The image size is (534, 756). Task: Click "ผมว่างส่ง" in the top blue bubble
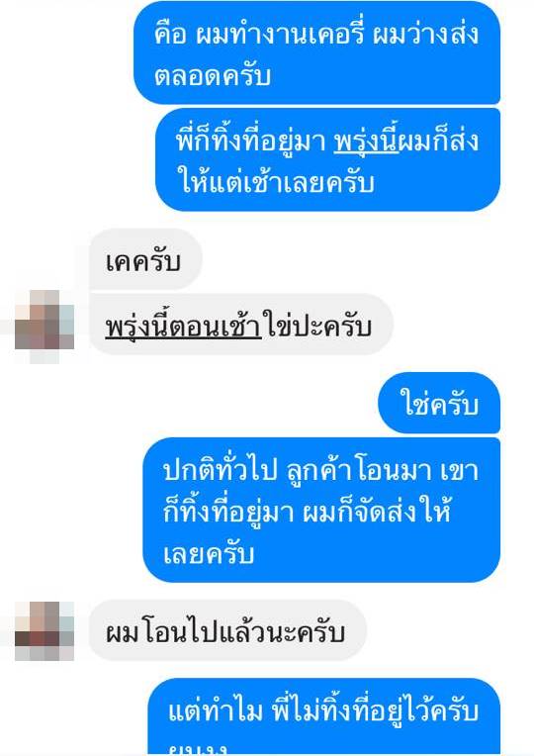point(425,35)
